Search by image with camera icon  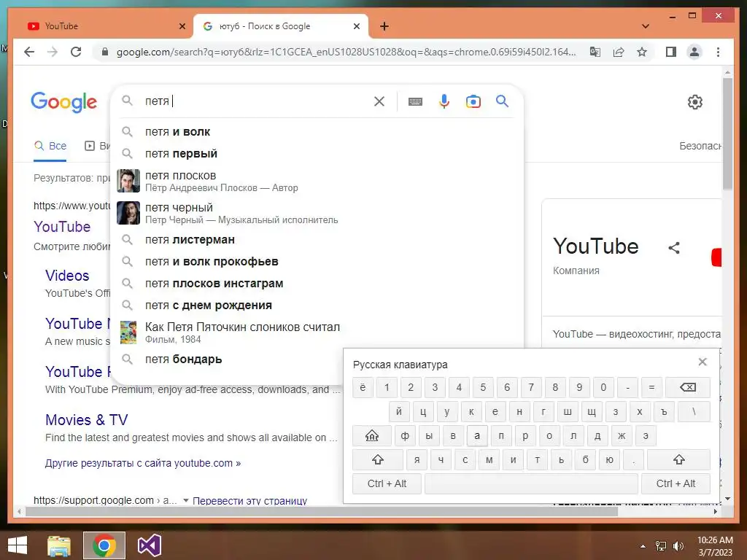click(x=473, y=101)
